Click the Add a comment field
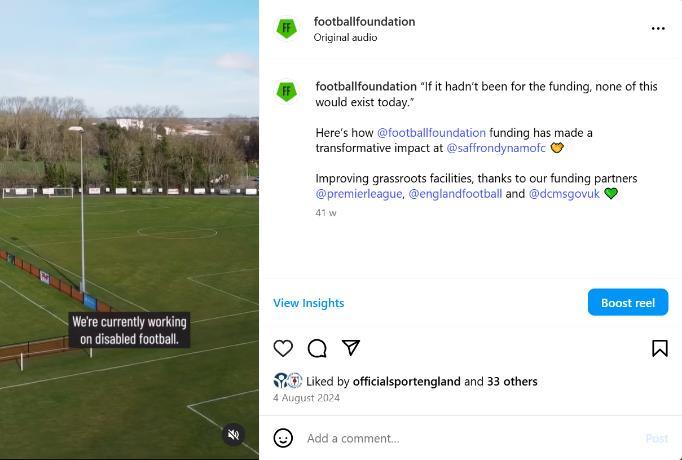 click(x=472, y=438)
